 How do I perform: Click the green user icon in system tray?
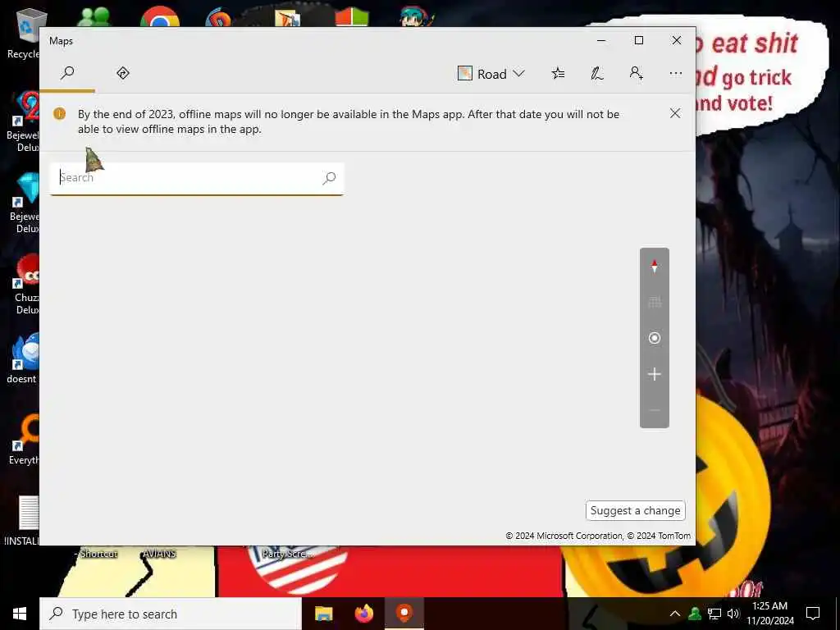click(695, 614)
